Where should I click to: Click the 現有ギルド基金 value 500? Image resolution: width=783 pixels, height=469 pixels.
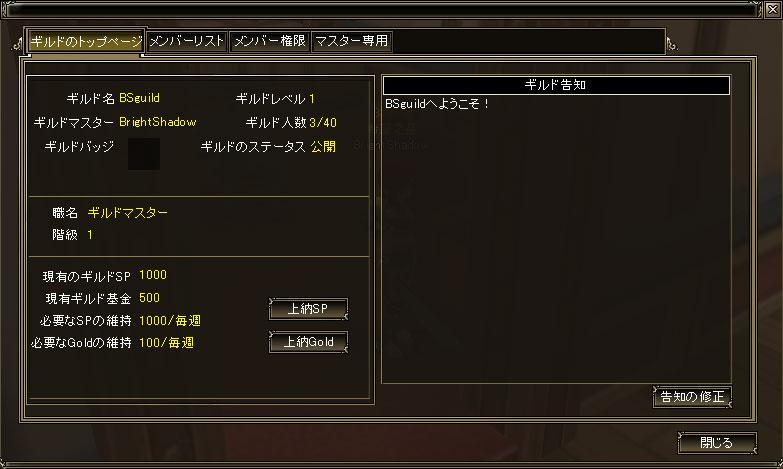pos(149,298)
